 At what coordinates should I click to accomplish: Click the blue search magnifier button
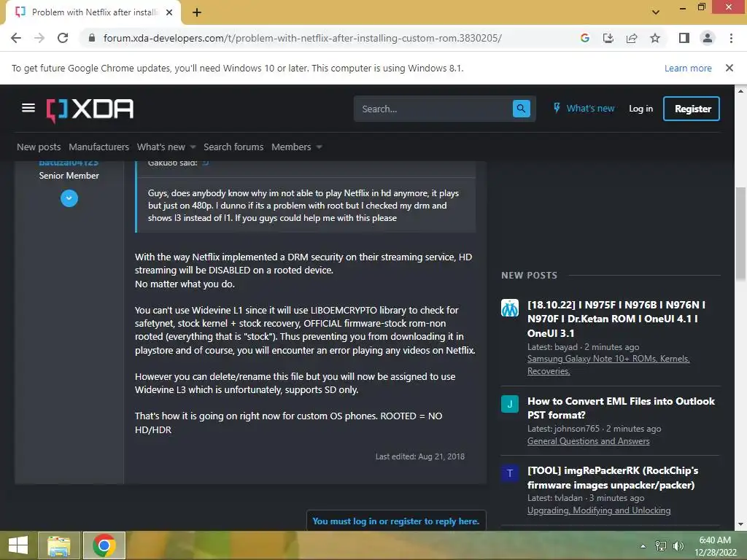click(x=521, y=109)
